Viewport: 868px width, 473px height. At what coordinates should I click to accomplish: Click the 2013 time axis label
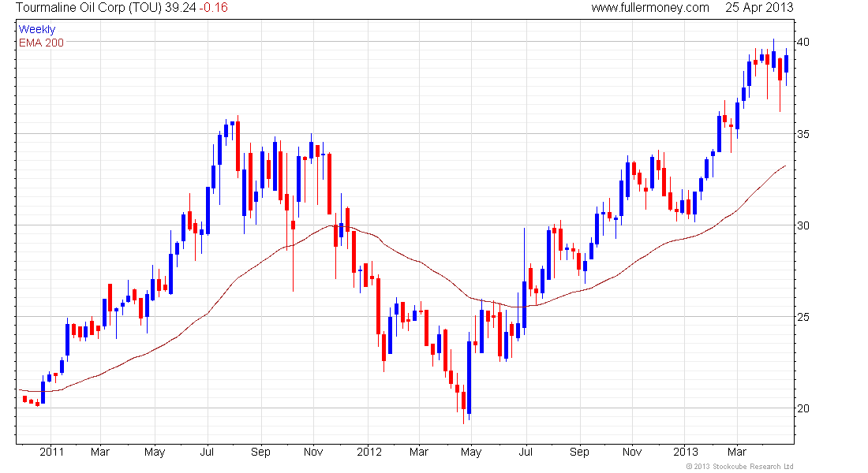click(685, 452)
